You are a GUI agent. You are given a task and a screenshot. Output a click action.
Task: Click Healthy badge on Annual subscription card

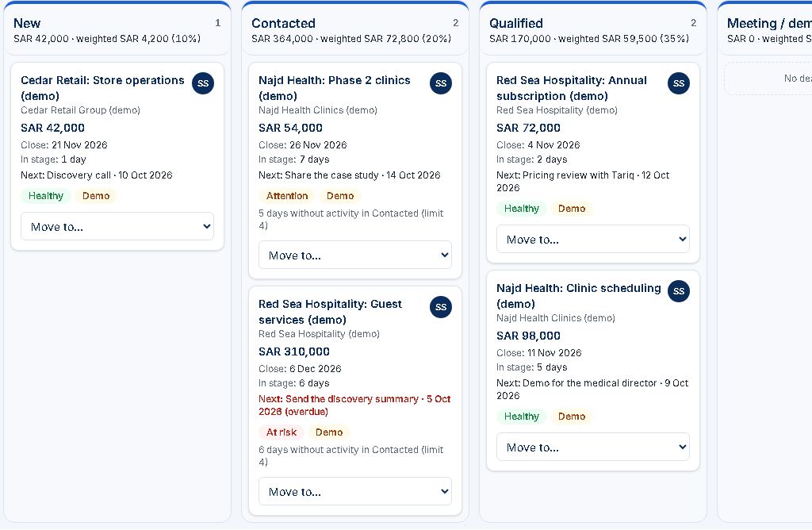point(522,208)
